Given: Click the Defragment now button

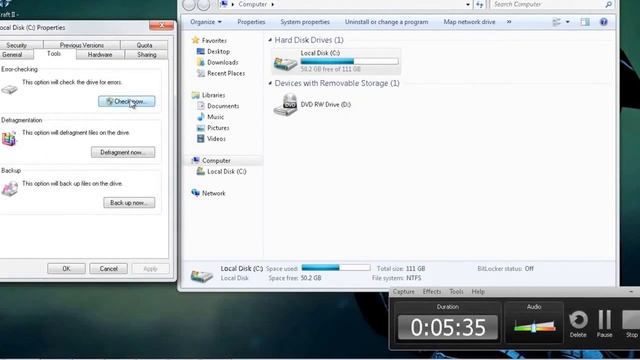Looking at the screenshot, I should coord(123,152).
